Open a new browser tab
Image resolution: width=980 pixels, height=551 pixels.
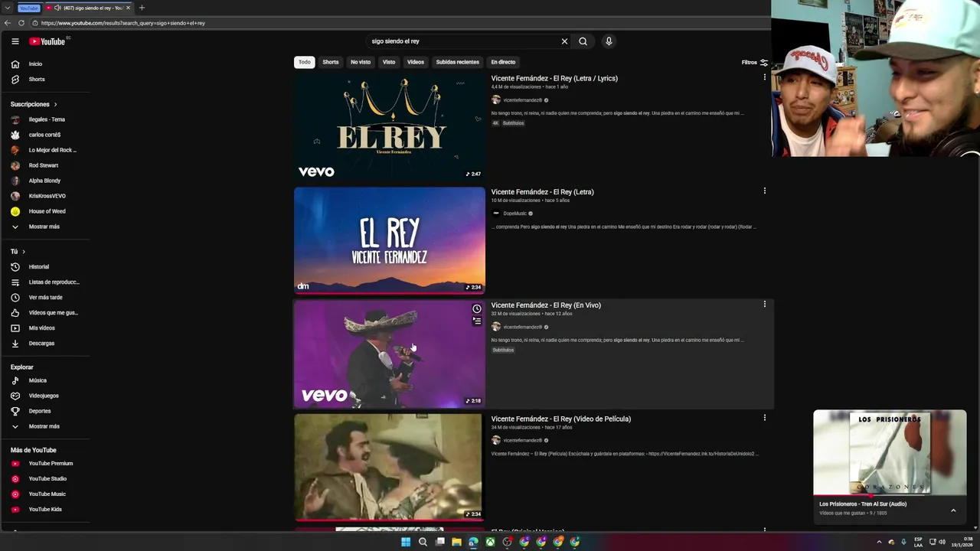click(142, 8)
